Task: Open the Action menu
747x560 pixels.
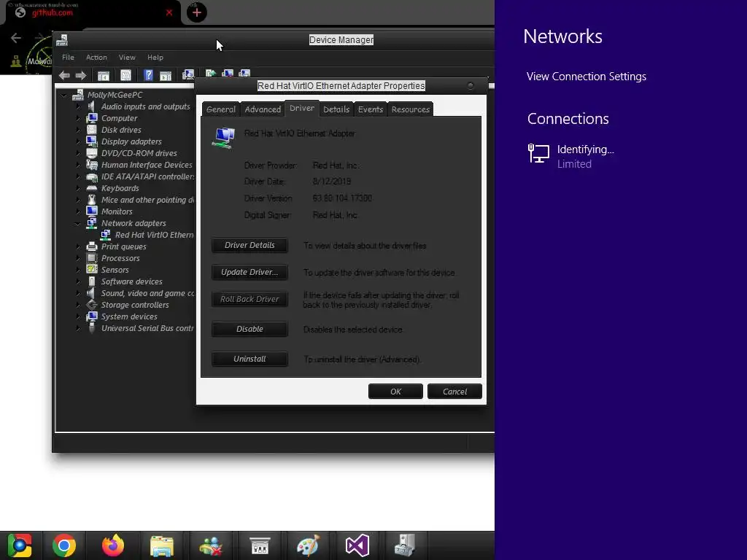Action: [x=96, y=57]
